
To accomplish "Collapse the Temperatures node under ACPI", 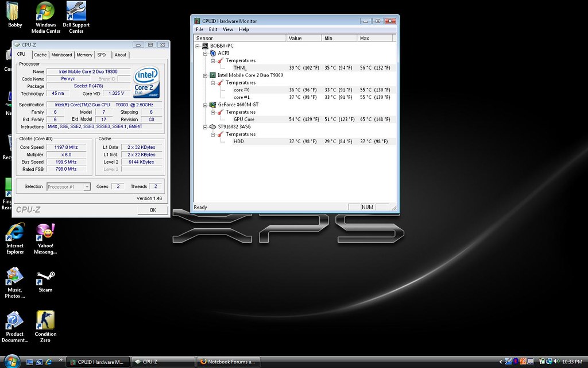I will point(213,60).
